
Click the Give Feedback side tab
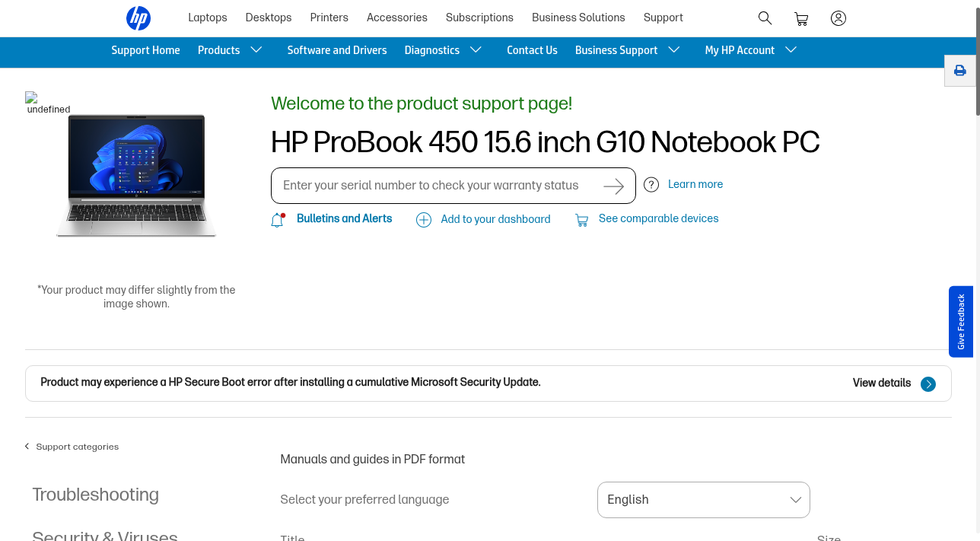[x=961, y=322]
